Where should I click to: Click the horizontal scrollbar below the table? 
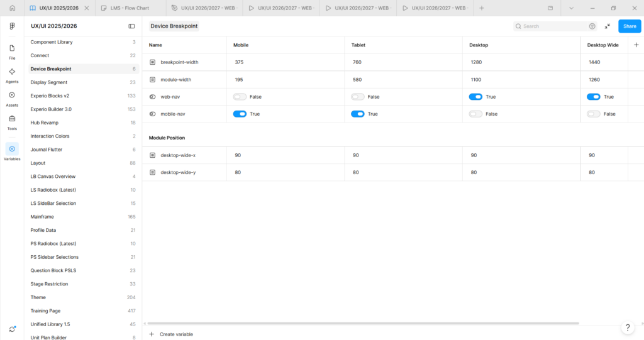[363, 324]
